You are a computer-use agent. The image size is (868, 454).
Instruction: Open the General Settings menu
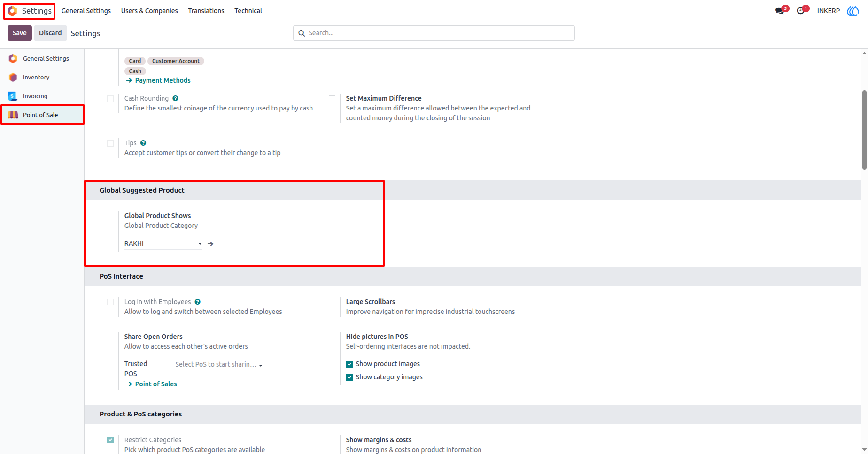pos(86,11)
